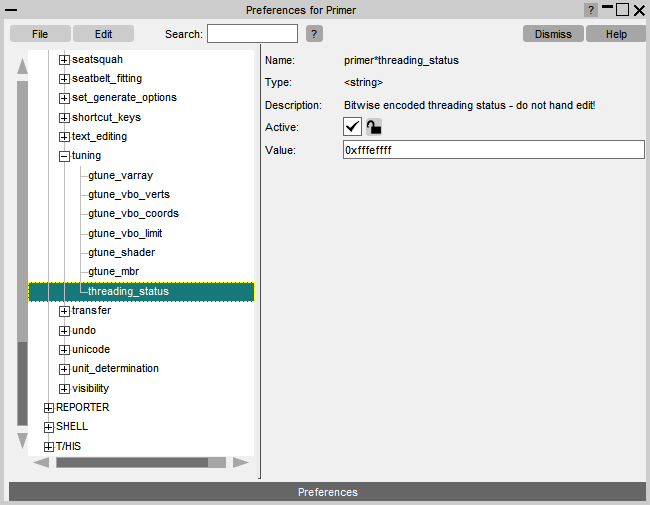Expand the transfer node
Image resolution: width=650 pixels, height=505 pixels.
pos(64,311)
